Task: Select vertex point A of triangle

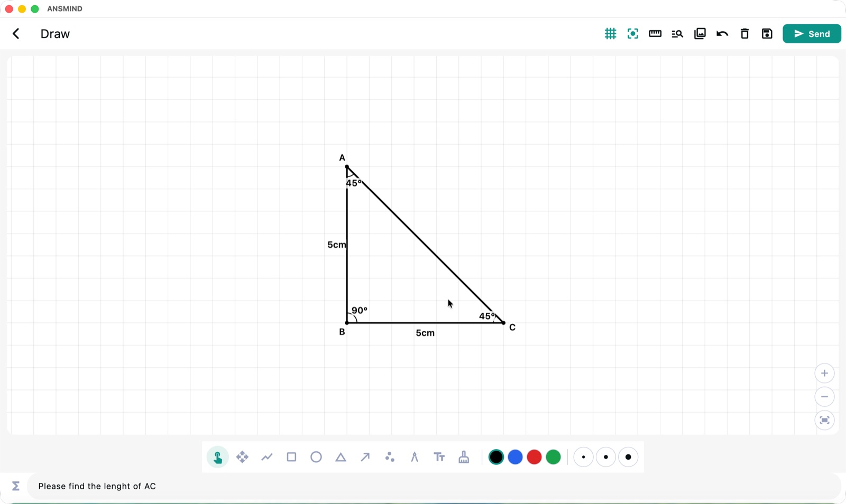Action: pos(347,167)
